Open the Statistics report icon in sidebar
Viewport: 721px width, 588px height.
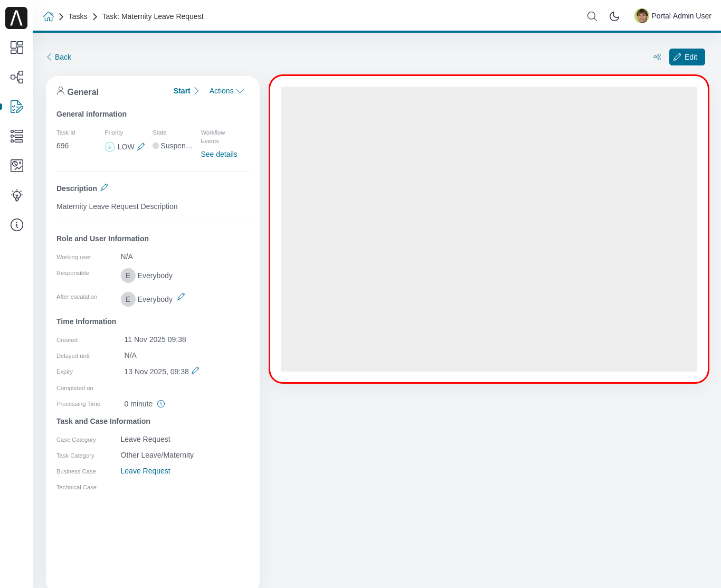[16, 165]
